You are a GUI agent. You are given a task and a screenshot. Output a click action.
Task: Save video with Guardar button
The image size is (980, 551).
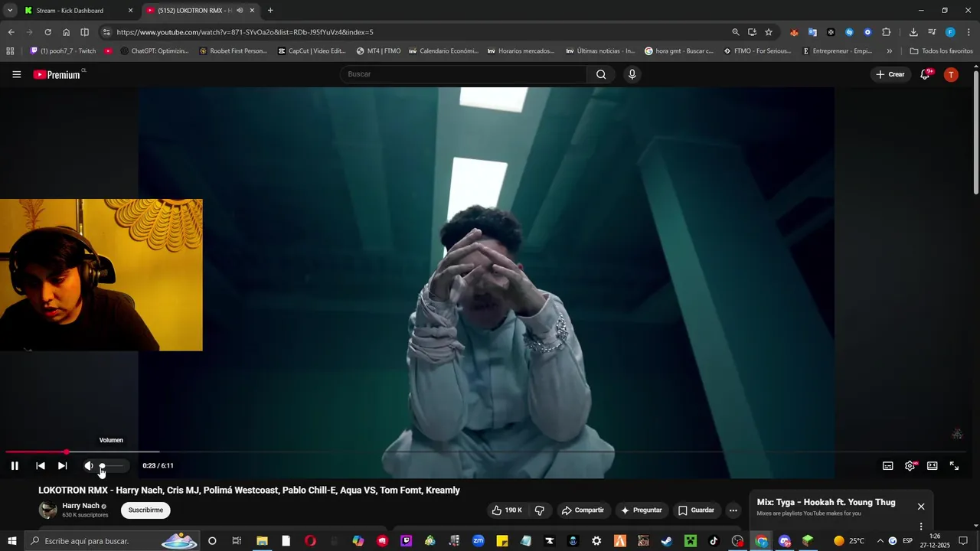coord(696,510)
